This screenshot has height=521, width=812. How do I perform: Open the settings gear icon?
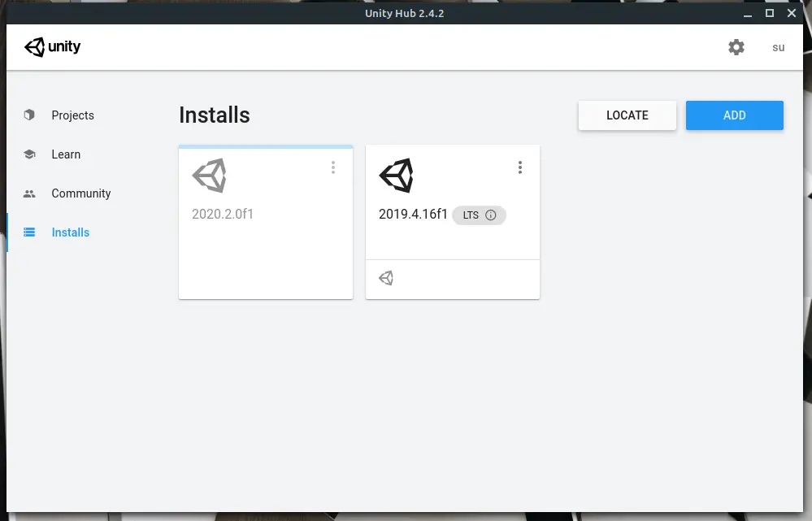[x=736, y=47]
